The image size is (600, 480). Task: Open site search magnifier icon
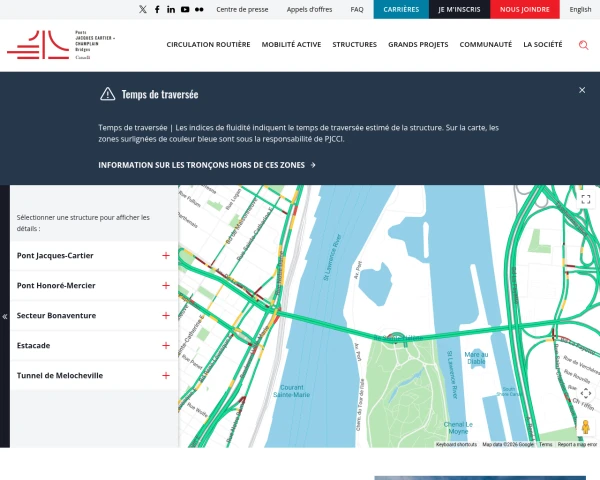[x=583, y=45]
